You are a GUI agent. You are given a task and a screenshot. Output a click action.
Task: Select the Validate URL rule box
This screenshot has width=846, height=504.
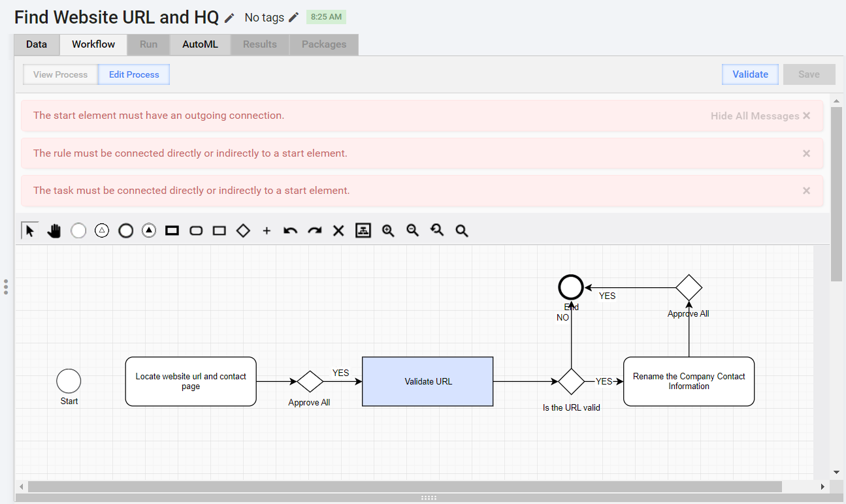428,381
